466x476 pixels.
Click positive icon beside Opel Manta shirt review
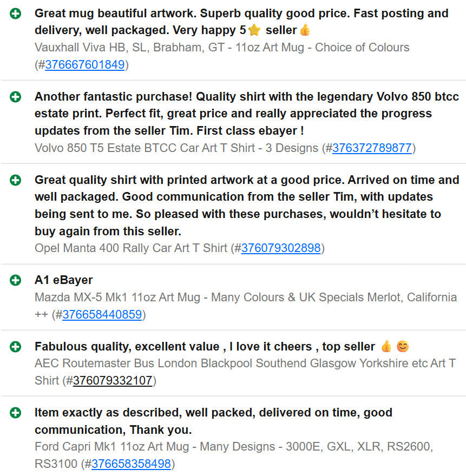[x=16, y=180]
